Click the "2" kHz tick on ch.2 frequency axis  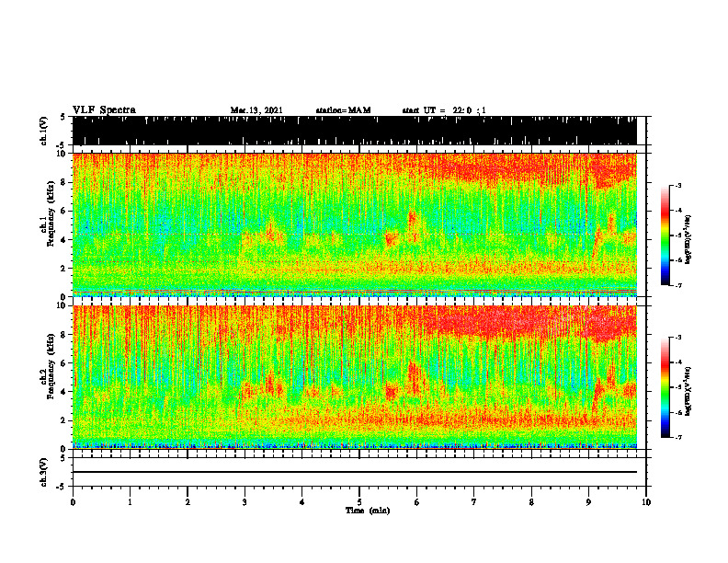(x=64, y=420)
